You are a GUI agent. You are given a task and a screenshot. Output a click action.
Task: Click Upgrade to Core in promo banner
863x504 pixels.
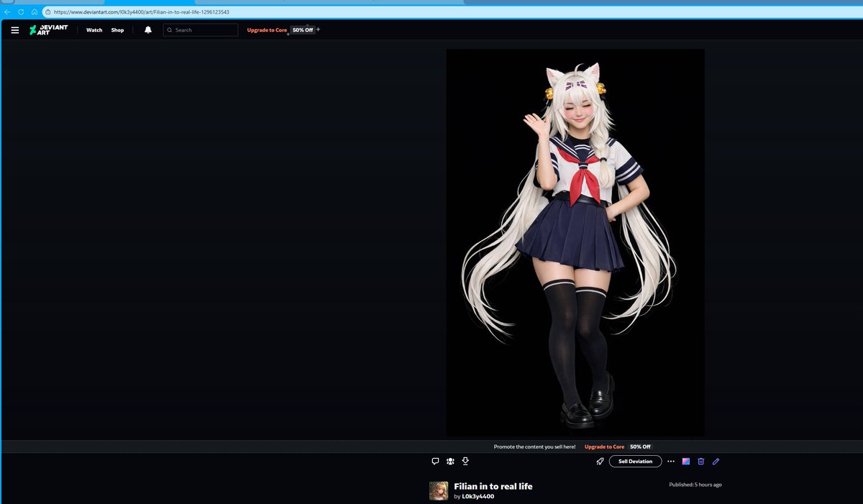point(604,446)
